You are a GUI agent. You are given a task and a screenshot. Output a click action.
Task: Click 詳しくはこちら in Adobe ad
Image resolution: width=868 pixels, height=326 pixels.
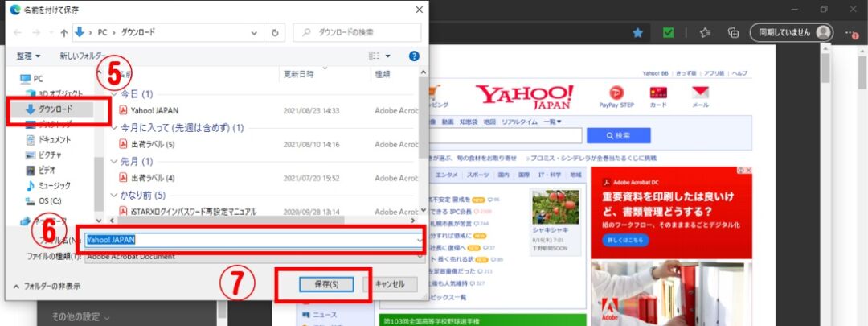click(625, 241)
